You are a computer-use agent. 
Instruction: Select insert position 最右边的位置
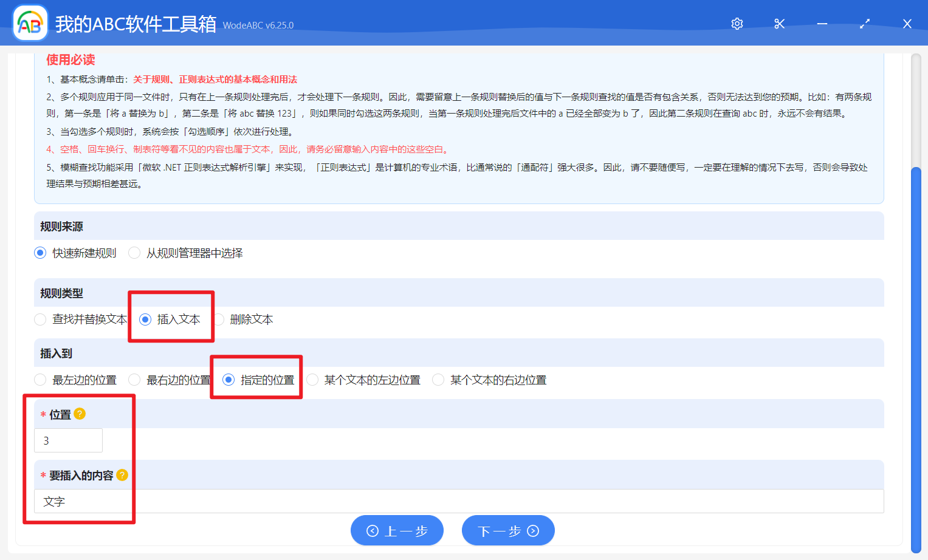[134, 380]
